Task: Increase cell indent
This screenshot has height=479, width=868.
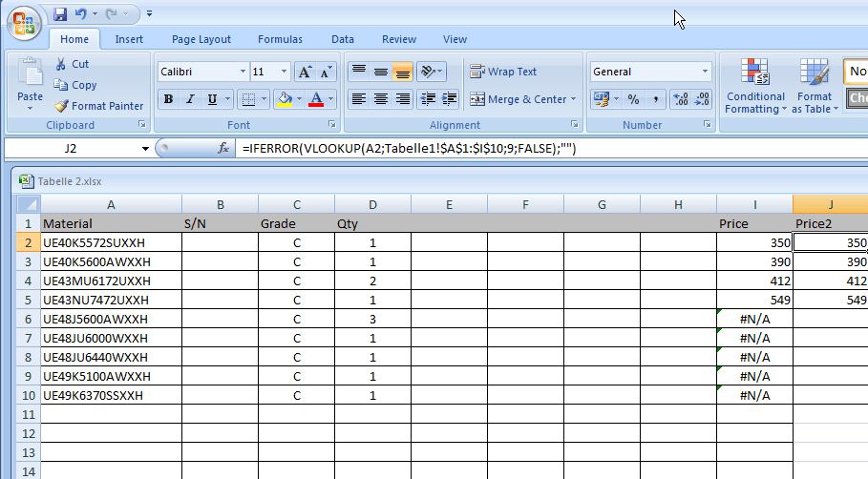Action: click(449, 99)
